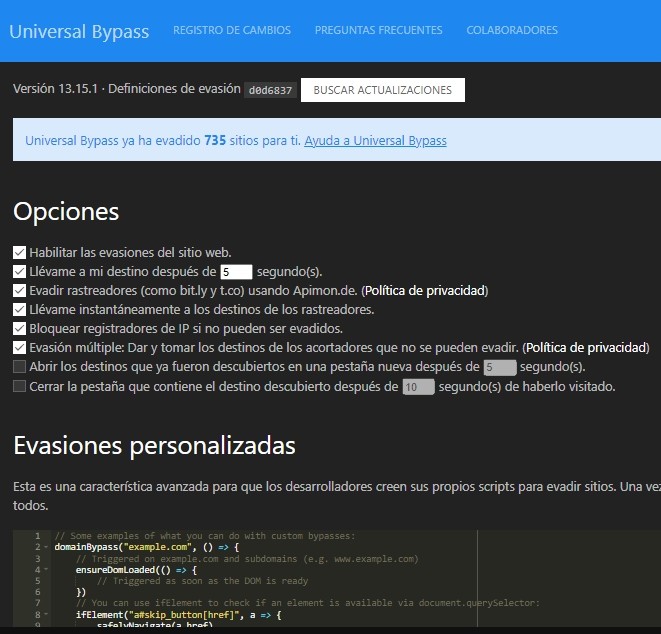Toggle Evasión múltiple checkbox
Viewport: 661px width, 634px height.
(x=19, y=347)
